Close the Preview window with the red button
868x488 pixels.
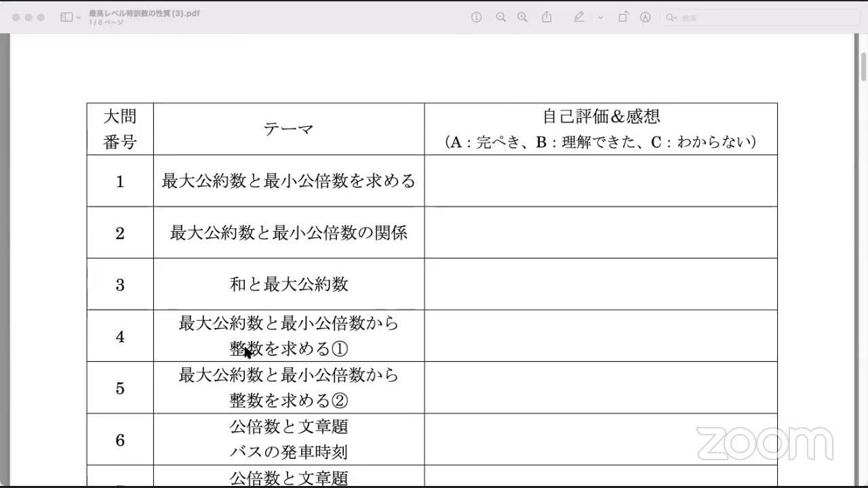click(x=16, y=18)
